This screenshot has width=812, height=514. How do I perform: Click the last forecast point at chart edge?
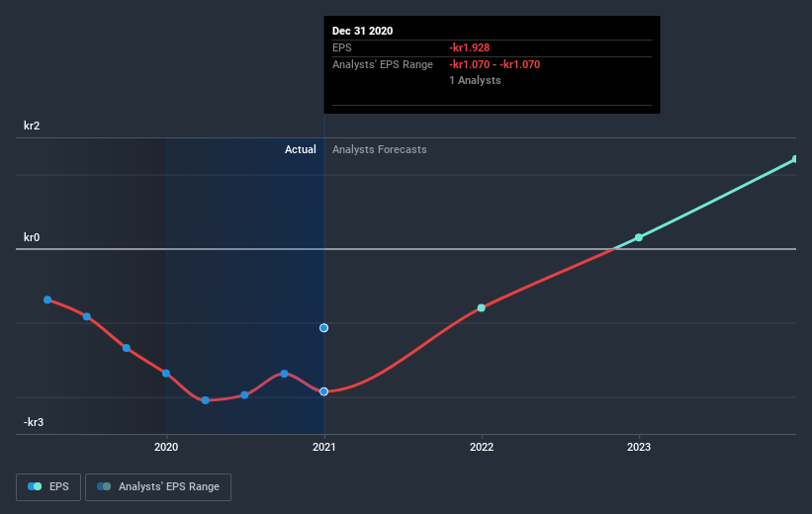[x=795, y=159]
